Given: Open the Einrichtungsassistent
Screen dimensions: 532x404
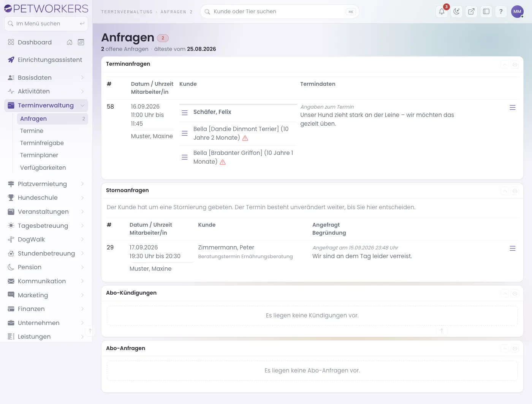Looking at the screenshot, I should coord(46,60).
